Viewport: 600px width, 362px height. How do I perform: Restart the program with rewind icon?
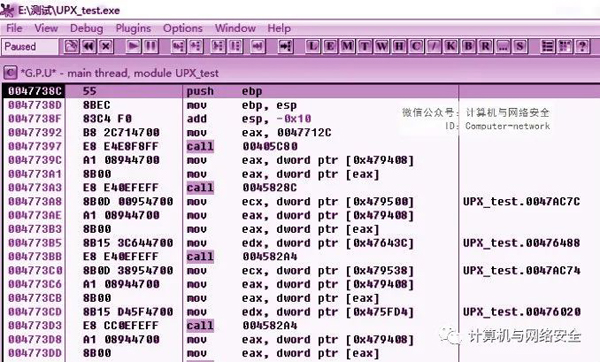[x=89, y=47]
